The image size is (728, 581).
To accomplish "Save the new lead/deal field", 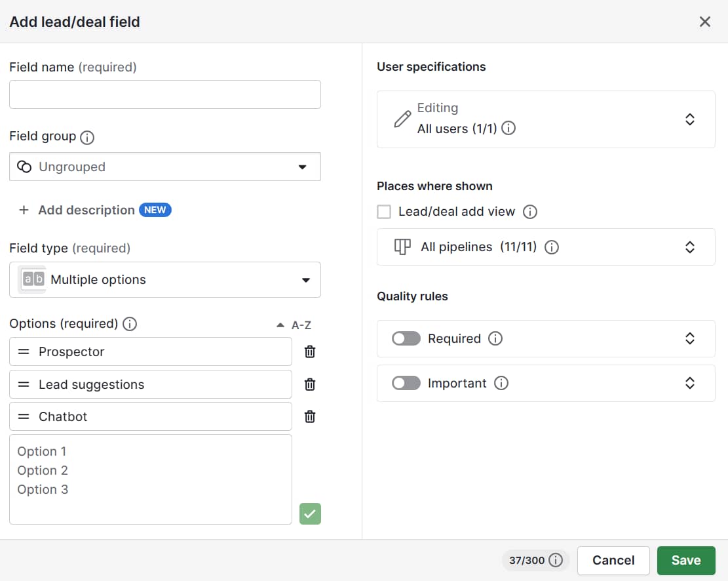I will (686, 560).
